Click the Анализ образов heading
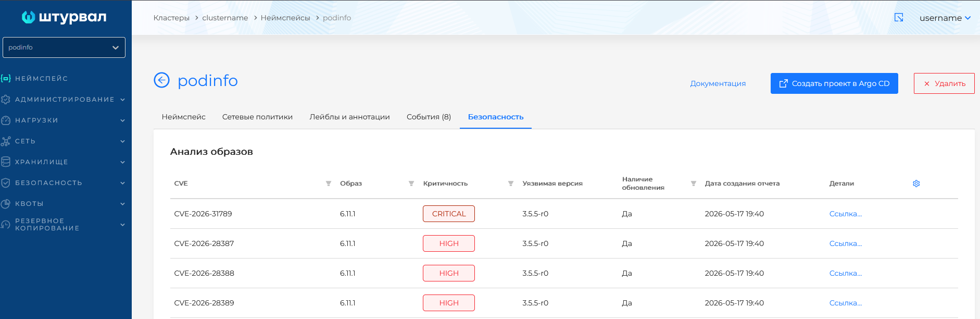 coord(211,152)
